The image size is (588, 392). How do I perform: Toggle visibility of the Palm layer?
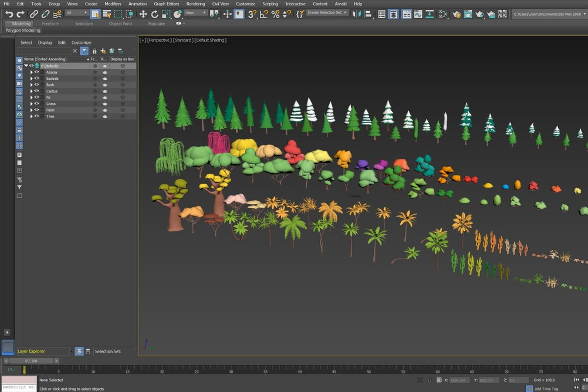pyautogui.click(x=36, y=110)
